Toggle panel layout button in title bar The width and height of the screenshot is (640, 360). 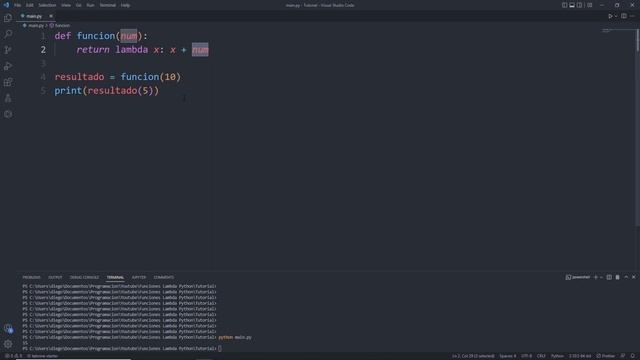pos(572,5)
